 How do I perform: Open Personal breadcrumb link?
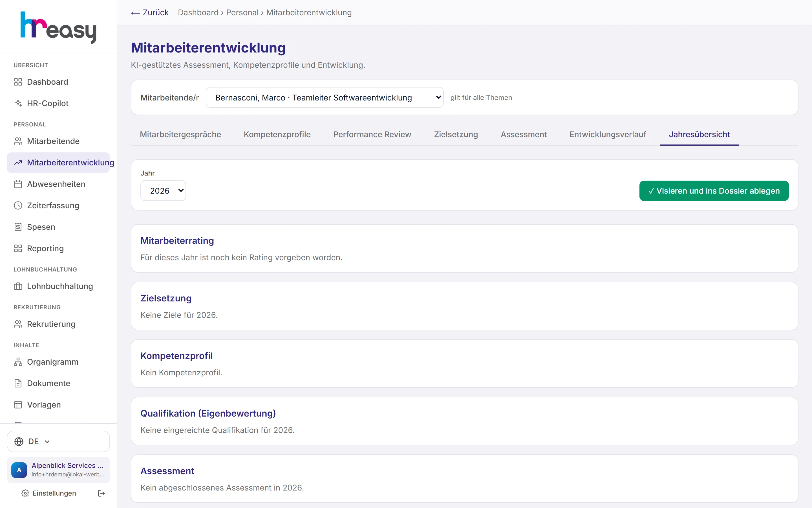(x=242, y=12)
